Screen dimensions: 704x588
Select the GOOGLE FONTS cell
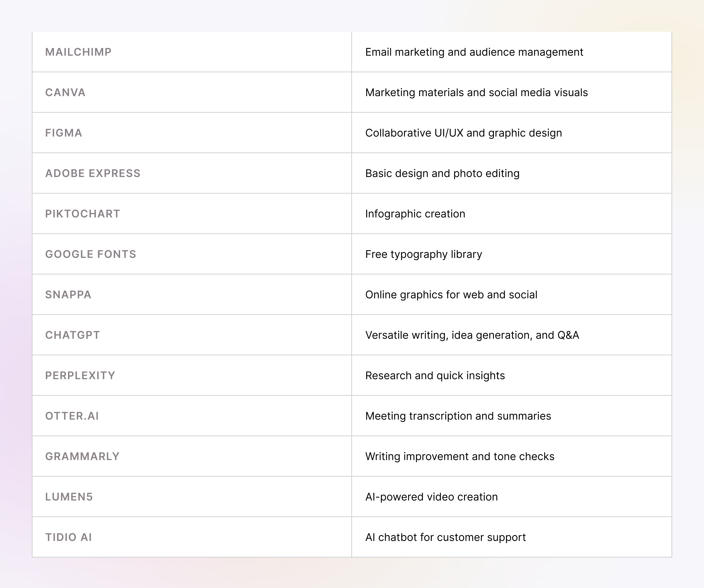(192, 254)
